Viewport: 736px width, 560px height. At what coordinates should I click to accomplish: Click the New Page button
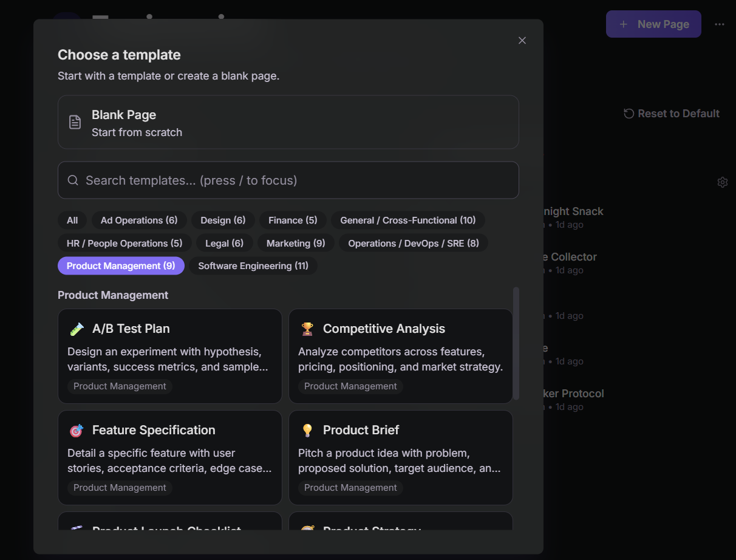click(653, 24)
